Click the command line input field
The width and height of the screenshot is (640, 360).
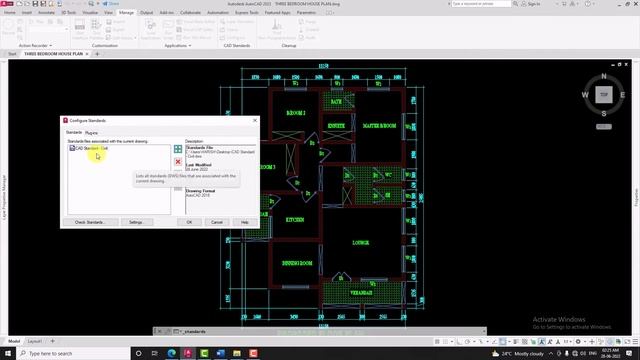pyautogui.click(x=331, y=331)
